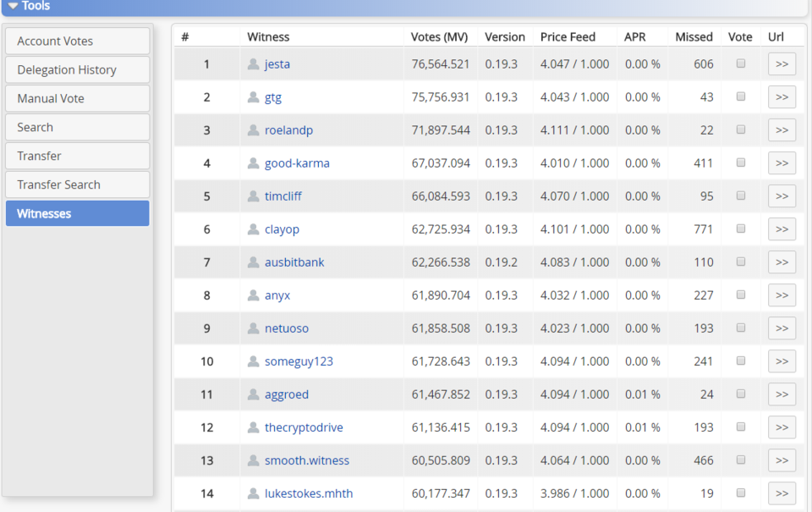Click the user icon beside jesta
The width and height of the screenshot is (812, 512).
[x=253, y=64]
